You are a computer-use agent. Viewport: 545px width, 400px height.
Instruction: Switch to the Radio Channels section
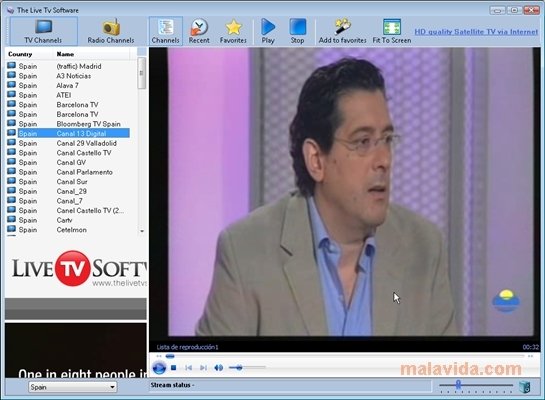pos(111,31)
